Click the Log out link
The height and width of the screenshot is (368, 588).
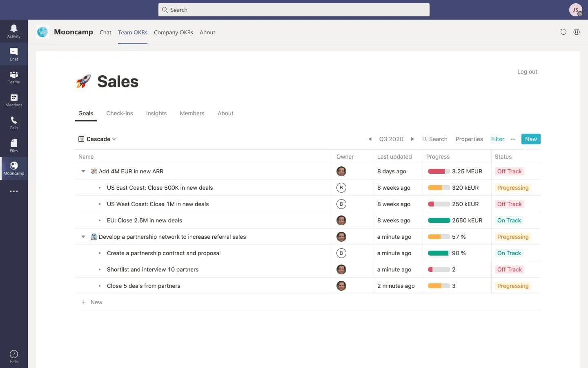pyautogui.click(x=527, y=72)
